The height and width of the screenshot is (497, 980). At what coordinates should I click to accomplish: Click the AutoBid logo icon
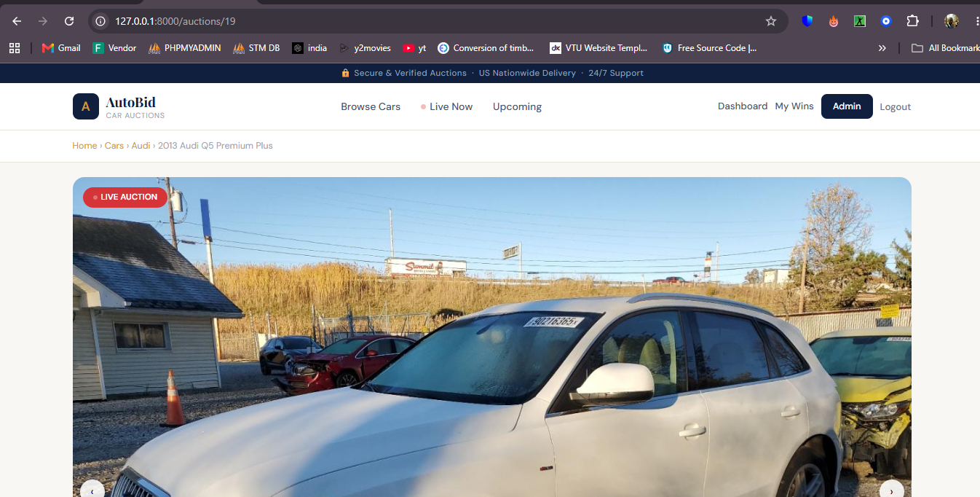pos(86,106)
